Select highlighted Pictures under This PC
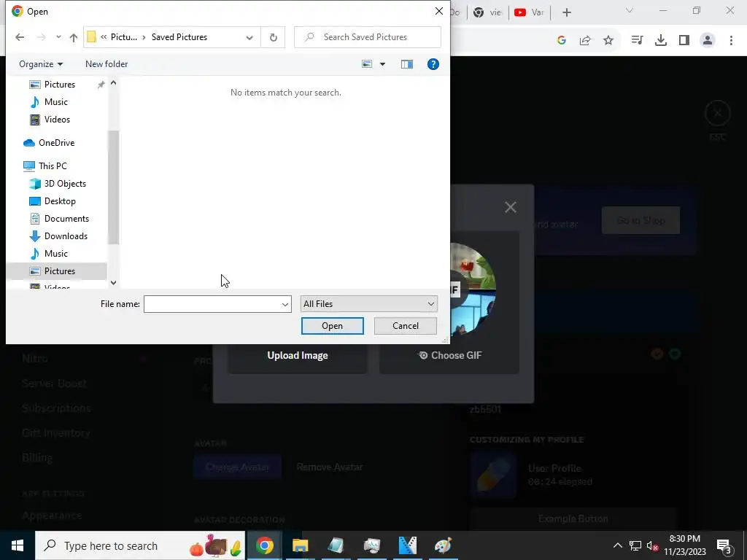 click(x=57, y=271)
